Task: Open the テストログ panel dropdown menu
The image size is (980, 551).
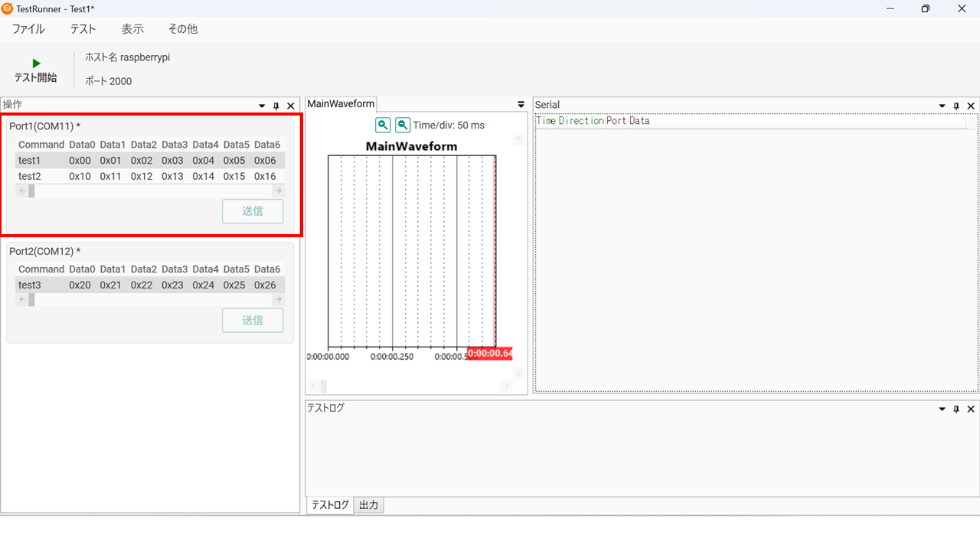Action: tap(941, 409)
